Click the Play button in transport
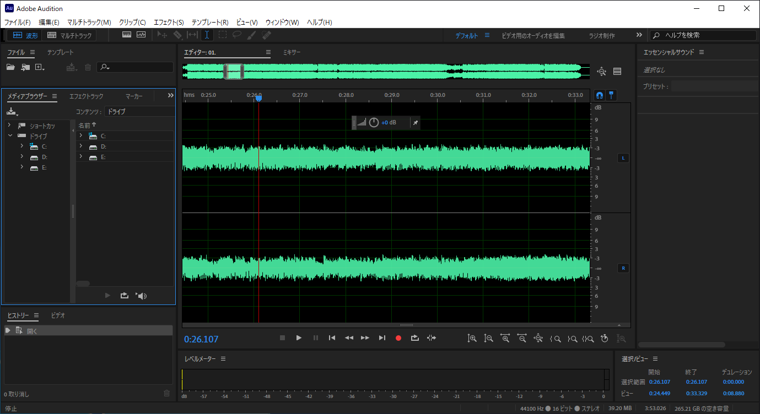The height and width of the screenshot is (414, 760). coord(299,338)
